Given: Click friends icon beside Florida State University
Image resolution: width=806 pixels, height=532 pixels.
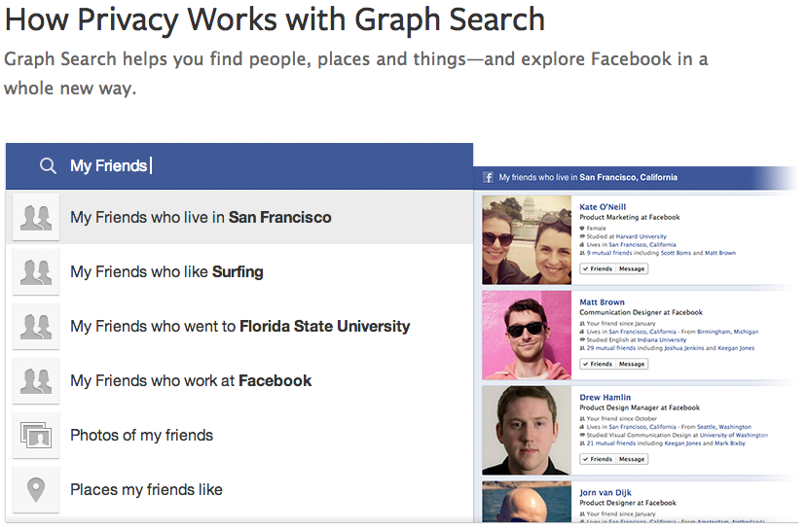Looking at the screenshot, I should [36, 327].
